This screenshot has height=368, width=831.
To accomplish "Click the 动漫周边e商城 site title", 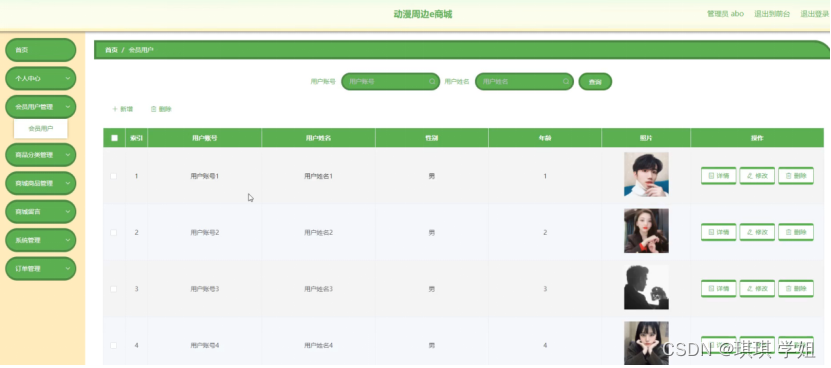I will point(423,14).
